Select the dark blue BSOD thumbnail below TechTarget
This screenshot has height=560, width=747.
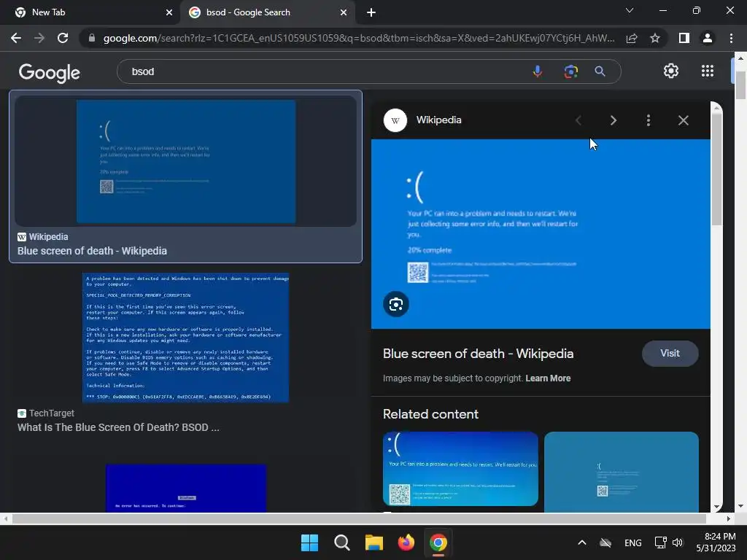click(x=186, y=488)
